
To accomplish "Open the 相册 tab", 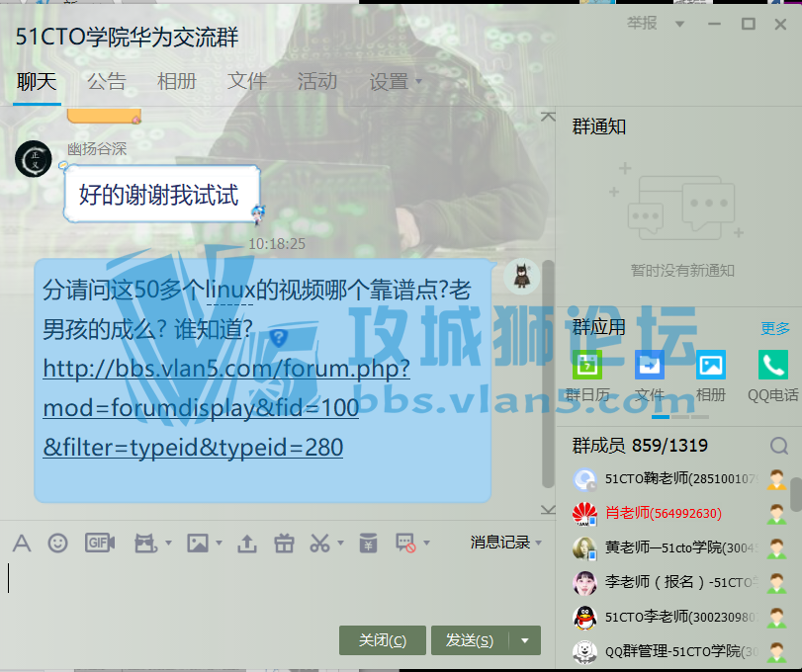I will coord(177,81).
